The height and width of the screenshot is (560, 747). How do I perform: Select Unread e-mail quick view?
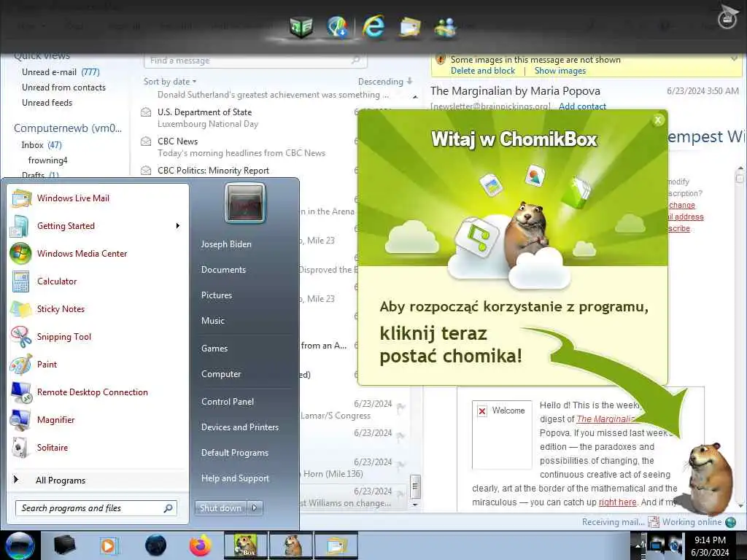[x=61, y=72]
